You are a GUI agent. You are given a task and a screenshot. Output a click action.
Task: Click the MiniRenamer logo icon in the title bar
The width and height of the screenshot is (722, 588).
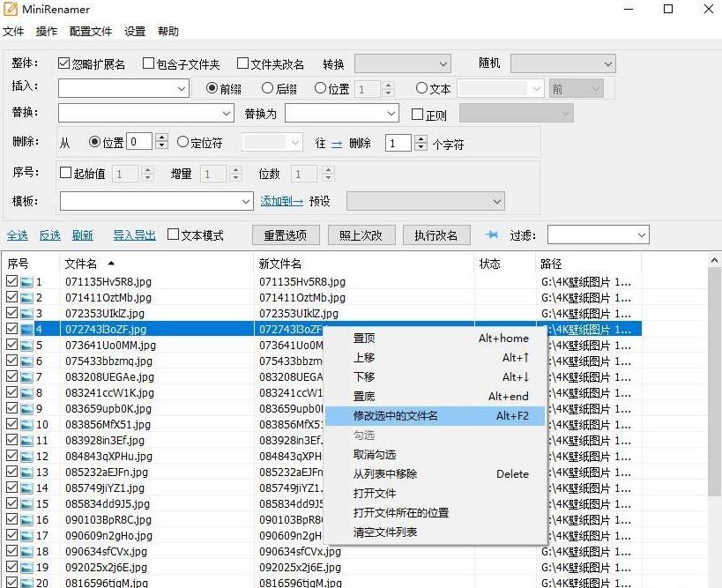[x=11, y=9]
